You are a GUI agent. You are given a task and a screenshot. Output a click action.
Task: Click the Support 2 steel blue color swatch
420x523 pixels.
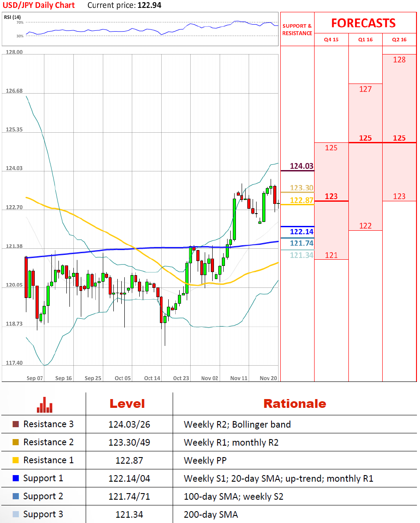[16, 496]
